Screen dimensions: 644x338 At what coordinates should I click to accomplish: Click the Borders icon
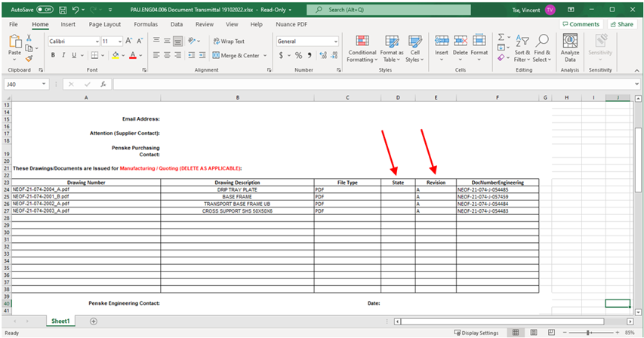click(x=94, y=55)
